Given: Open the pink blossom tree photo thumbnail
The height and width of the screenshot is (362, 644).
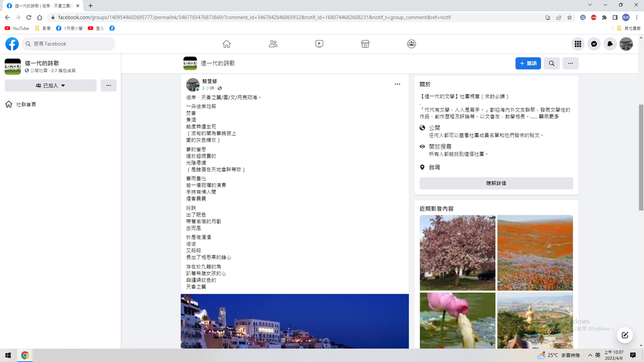Looking at the screenshot, I should click(458, 253).
